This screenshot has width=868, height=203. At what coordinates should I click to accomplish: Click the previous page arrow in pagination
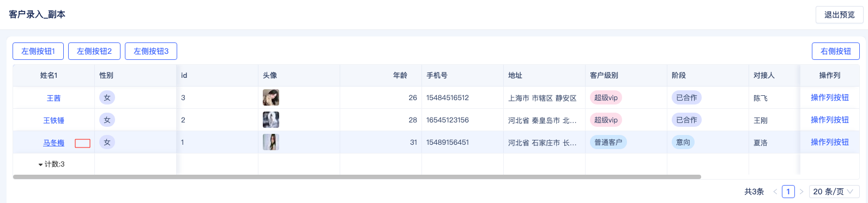tap(775, 192)
